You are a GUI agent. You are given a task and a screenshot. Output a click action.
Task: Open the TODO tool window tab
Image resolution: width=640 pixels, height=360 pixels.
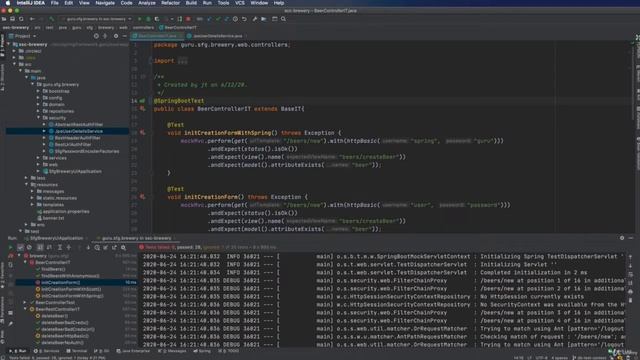[229, 351]
